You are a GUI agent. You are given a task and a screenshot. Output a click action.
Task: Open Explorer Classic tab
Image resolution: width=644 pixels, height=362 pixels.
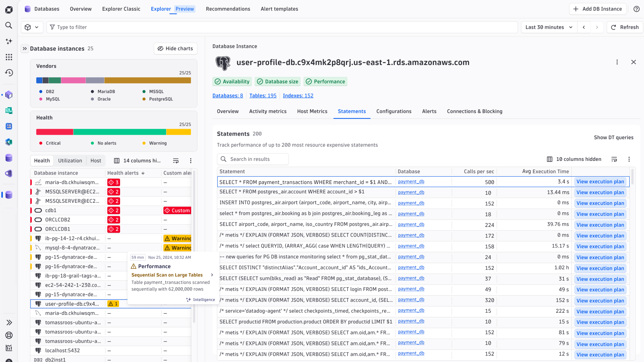point(121,9)
